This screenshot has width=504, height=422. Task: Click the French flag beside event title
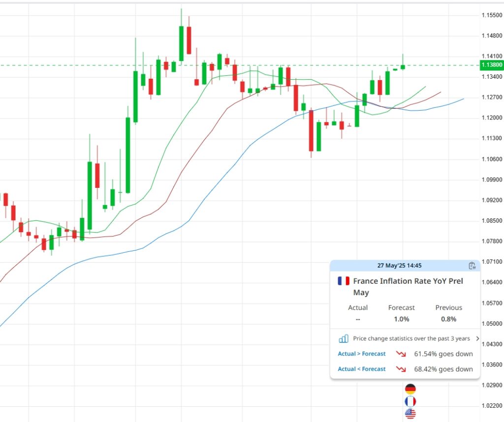(344, 281)
